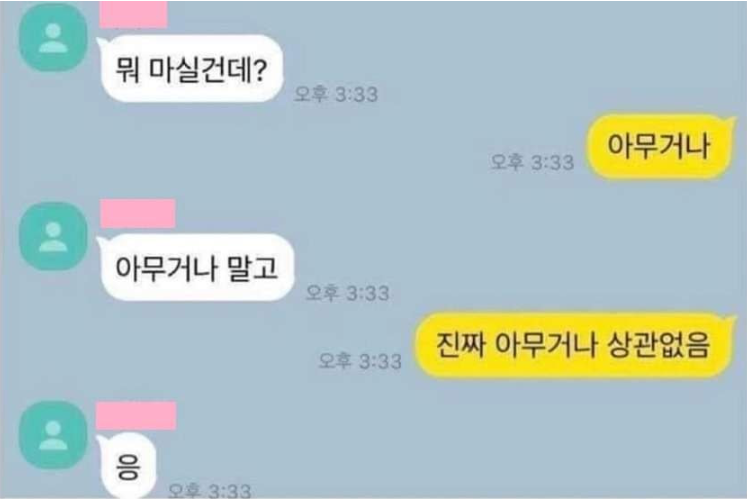This screenshot has width=747, height=499.
Task: Select the '응' message bubble
Action: 128,466
